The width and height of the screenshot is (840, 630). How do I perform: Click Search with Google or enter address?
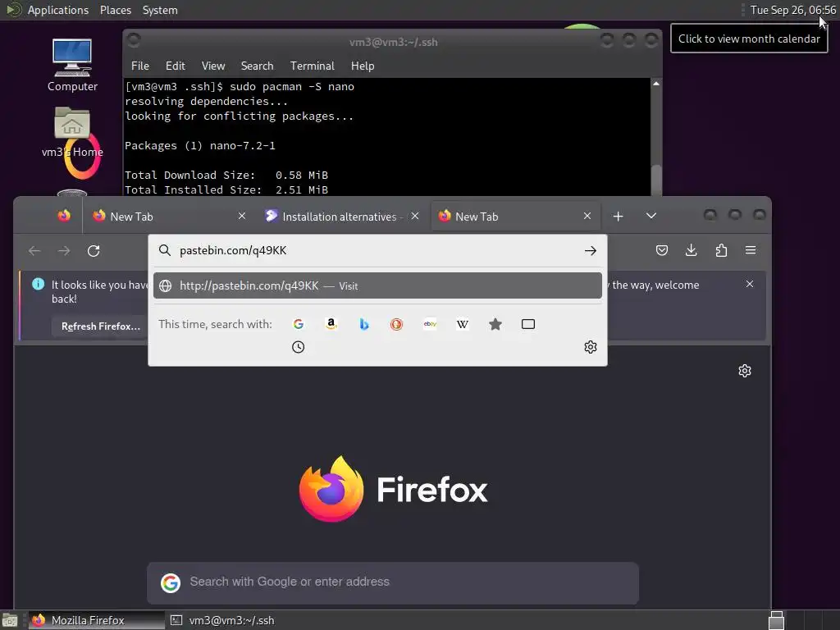point(393,583)
